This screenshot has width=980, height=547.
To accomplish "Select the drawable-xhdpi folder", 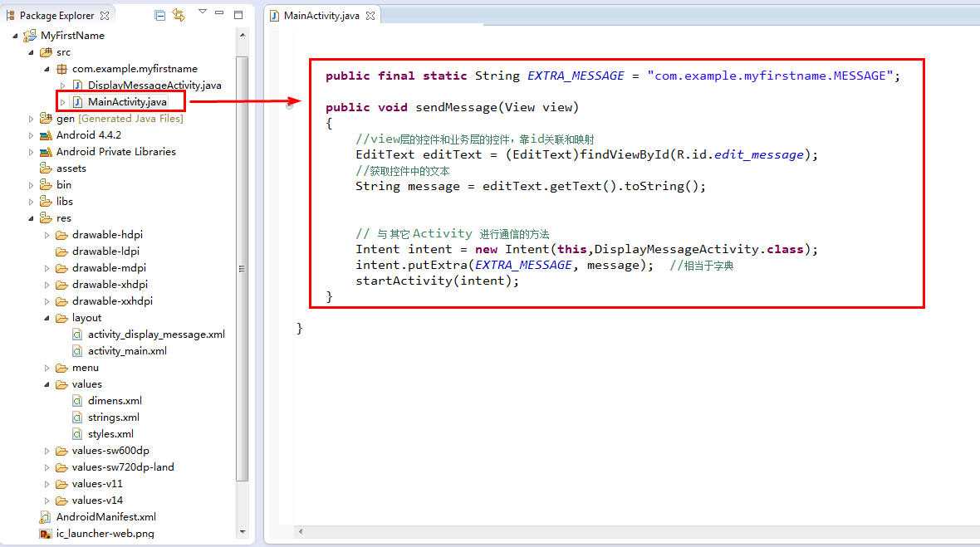I will 110,284.
